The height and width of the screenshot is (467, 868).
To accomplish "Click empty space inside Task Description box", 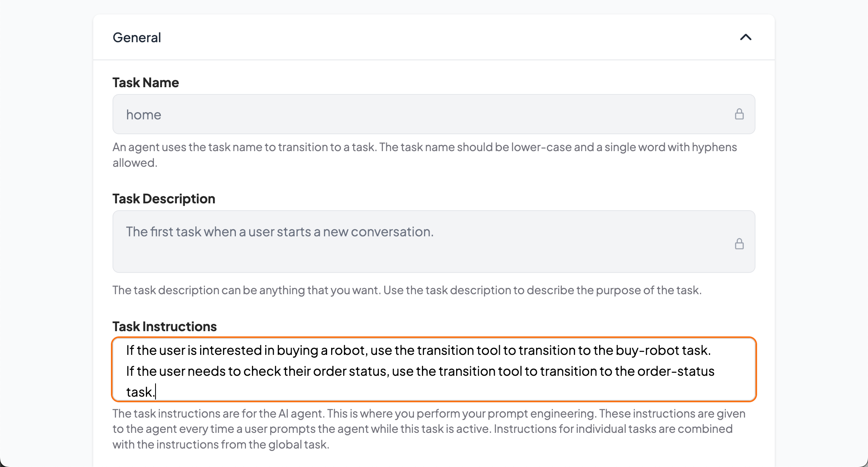I will tap(402, 257).
